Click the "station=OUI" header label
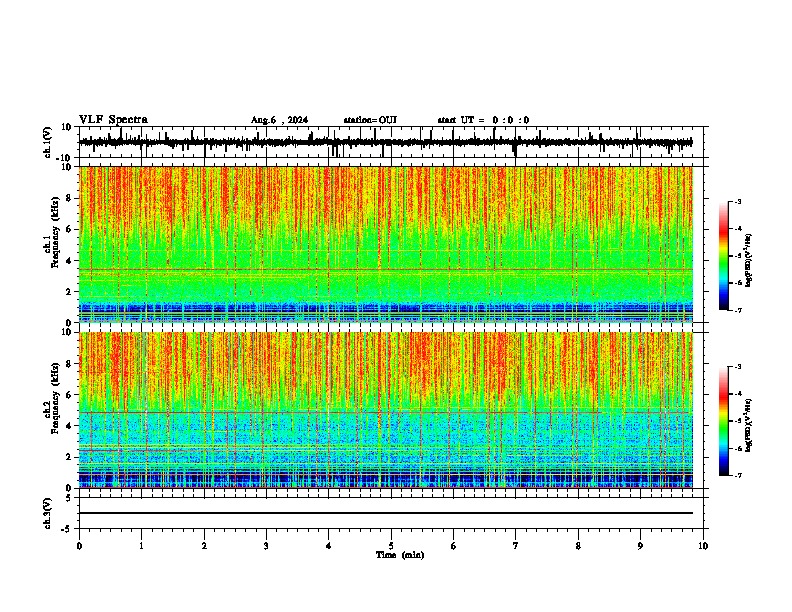 pyautogui.click(x=370, y=120)
